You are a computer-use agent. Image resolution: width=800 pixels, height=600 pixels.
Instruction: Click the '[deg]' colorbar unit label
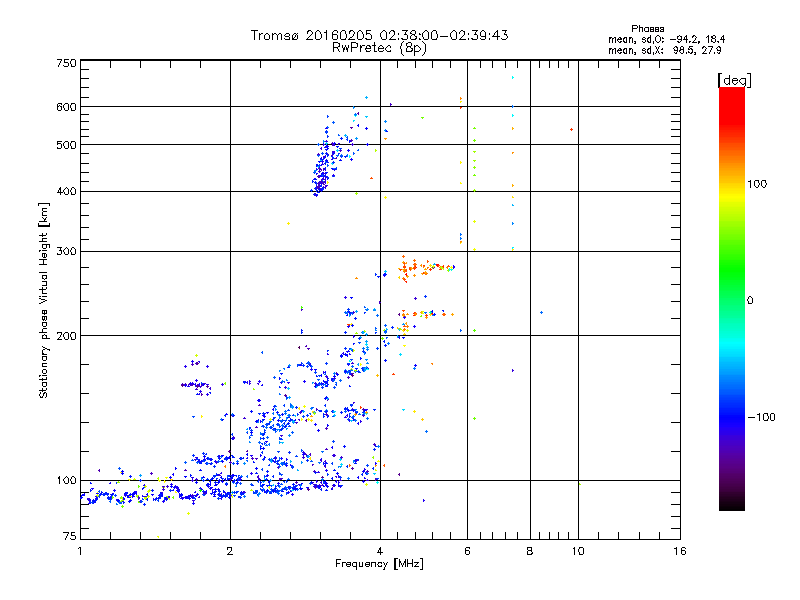pyautogui.click(x=734, y=80)
